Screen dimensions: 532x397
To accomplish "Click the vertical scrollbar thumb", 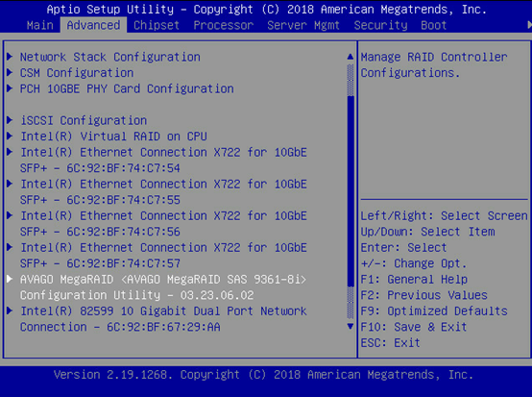I will pos(351,191).
